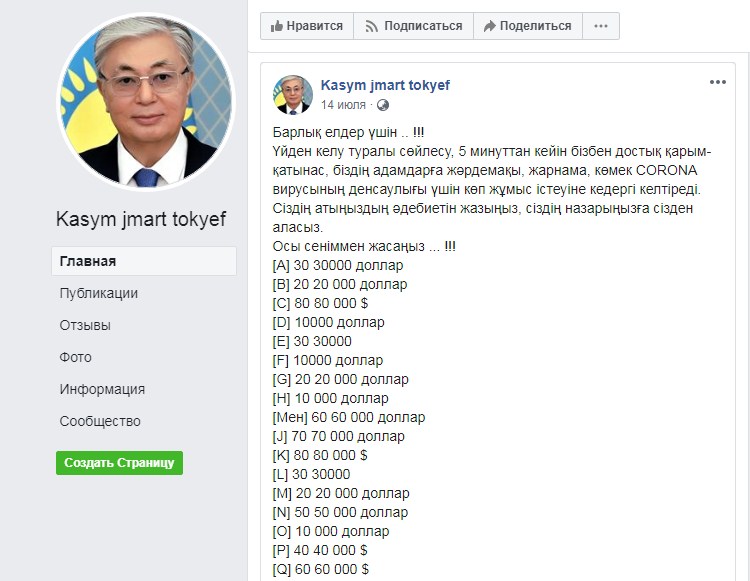Viewport: 750px width, 581px height.
Task: Go to the Сообщество section
Action: pyautogui.click(x=100, y=421)
